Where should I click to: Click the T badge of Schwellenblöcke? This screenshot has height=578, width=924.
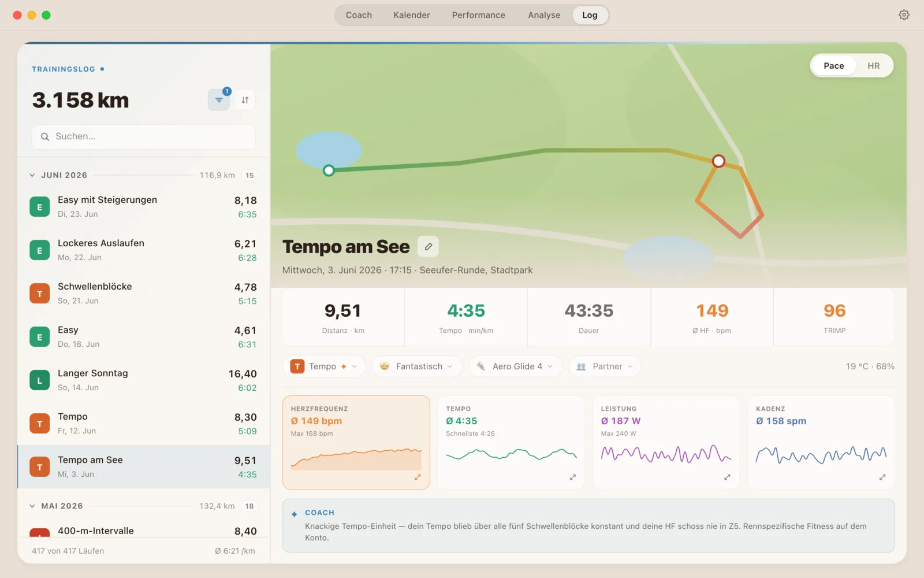tap(39, 294)
